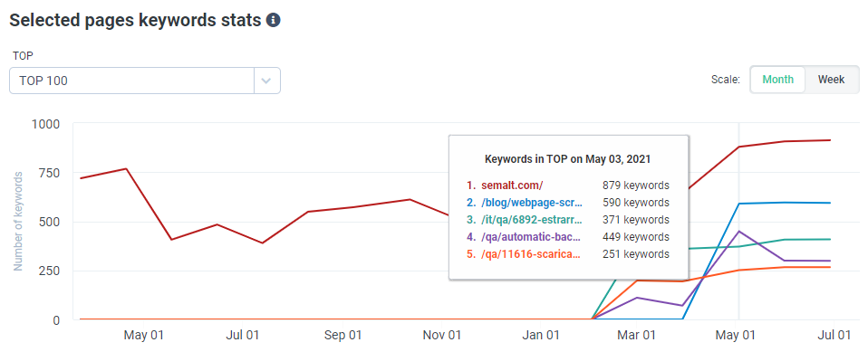Open the TOP 100 dropdown arrow
868x352 pixels.
point(266,81)
